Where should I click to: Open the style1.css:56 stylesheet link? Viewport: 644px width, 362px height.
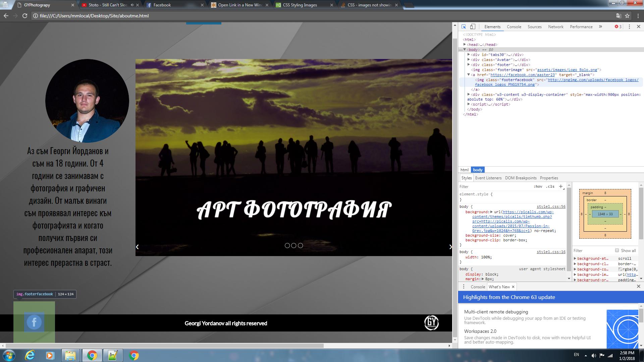551,206
